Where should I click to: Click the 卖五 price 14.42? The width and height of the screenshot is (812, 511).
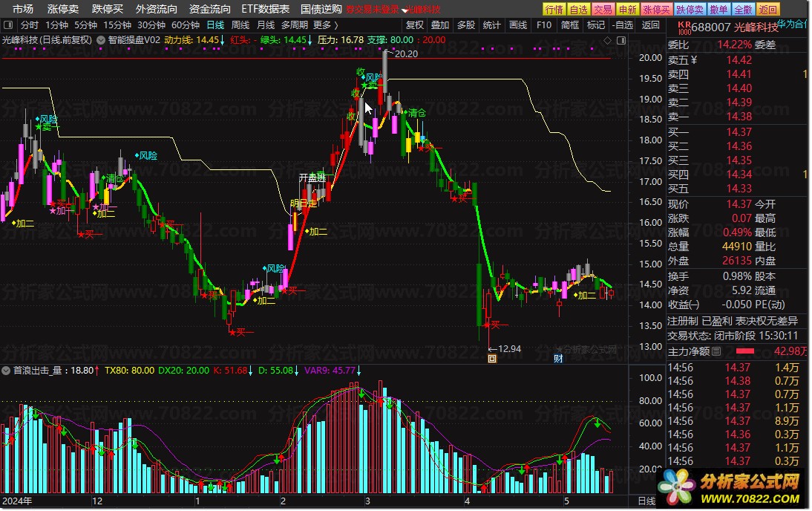(739, 60)
